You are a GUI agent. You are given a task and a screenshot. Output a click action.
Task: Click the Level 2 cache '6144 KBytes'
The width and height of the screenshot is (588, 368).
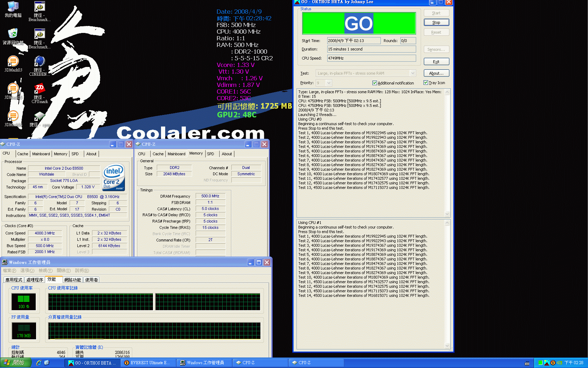109,246
